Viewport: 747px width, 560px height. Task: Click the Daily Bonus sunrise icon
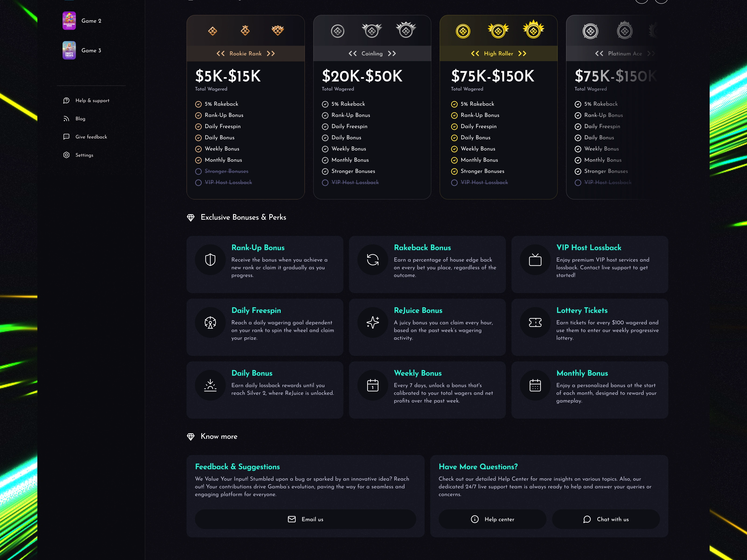[x=210, y=385]
